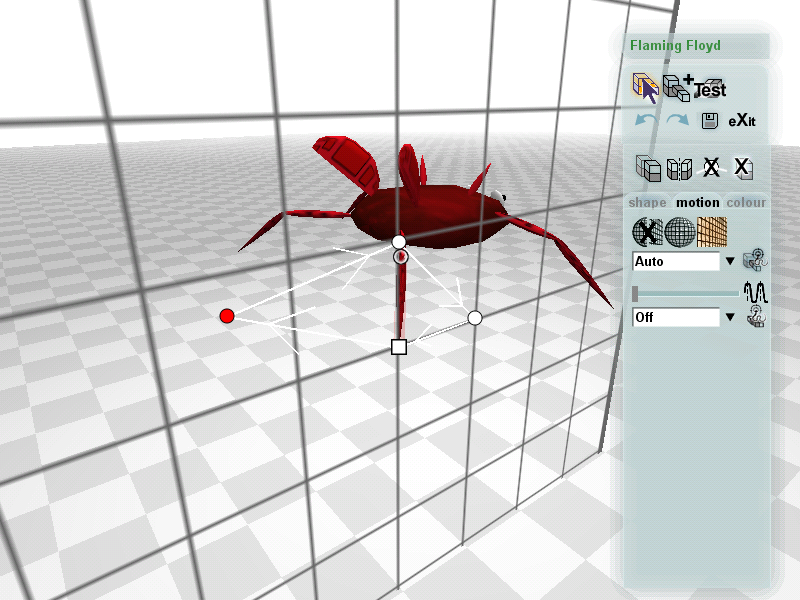This screenshot has height=600, width=800.
Task: Click the Off setting input box
Action: click(676, 317)
